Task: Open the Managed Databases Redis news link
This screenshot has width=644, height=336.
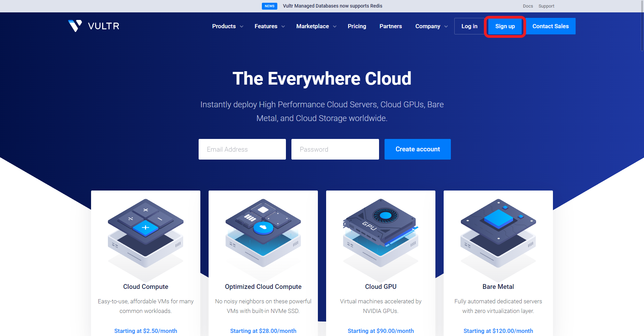Action: pos(332,6)
